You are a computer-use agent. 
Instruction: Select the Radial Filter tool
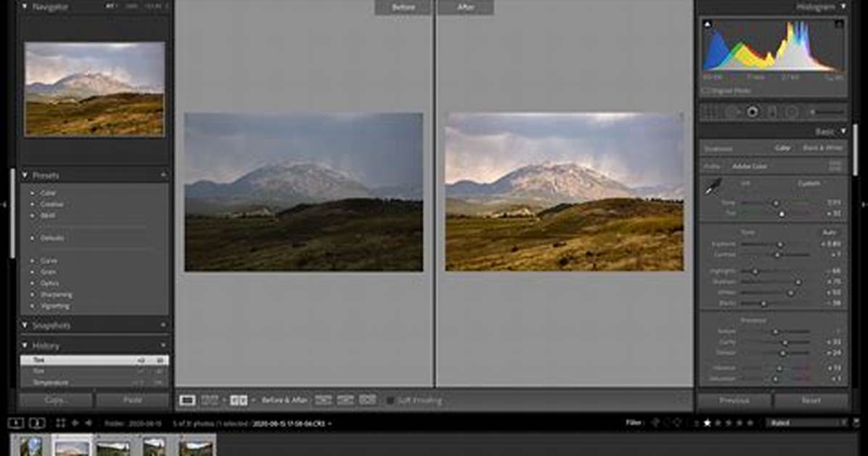coord(793,113)
